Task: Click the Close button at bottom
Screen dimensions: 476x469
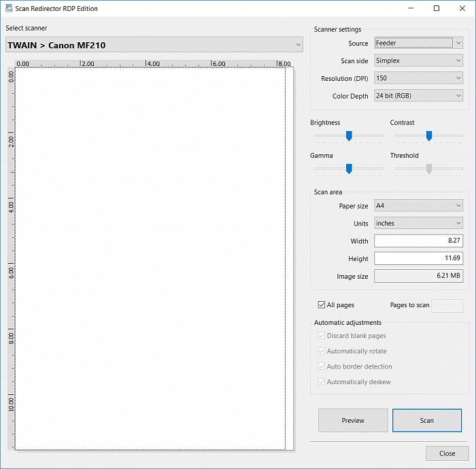Action: (x=447, y=453)
